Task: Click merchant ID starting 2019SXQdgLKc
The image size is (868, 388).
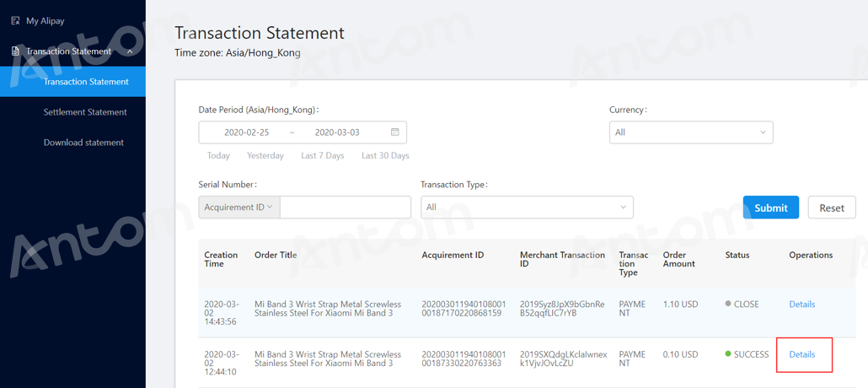Action: 563,358
